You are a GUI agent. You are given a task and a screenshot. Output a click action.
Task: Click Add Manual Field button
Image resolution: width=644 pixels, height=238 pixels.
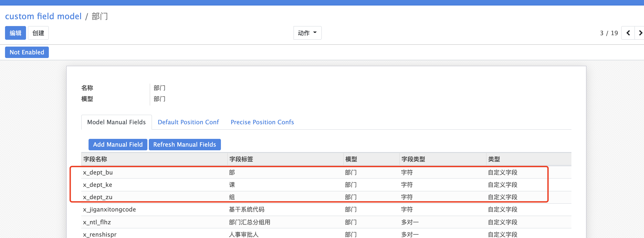[118, 145]
